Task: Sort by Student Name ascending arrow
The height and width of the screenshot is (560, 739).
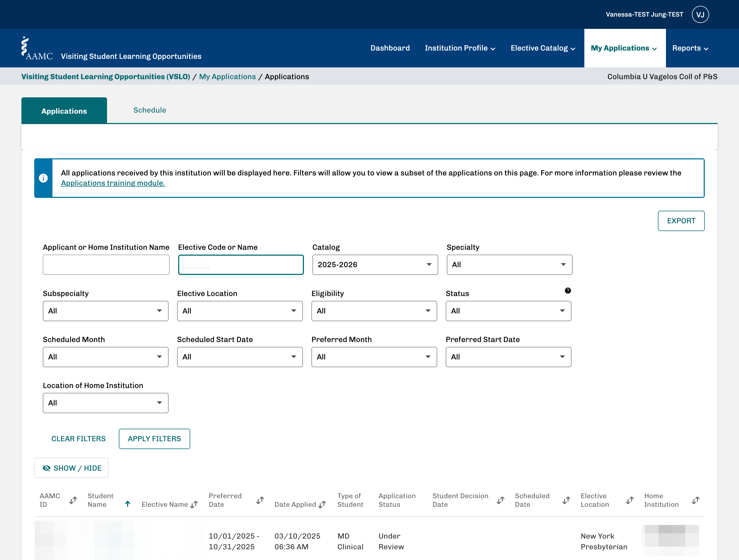Action: 128,504
